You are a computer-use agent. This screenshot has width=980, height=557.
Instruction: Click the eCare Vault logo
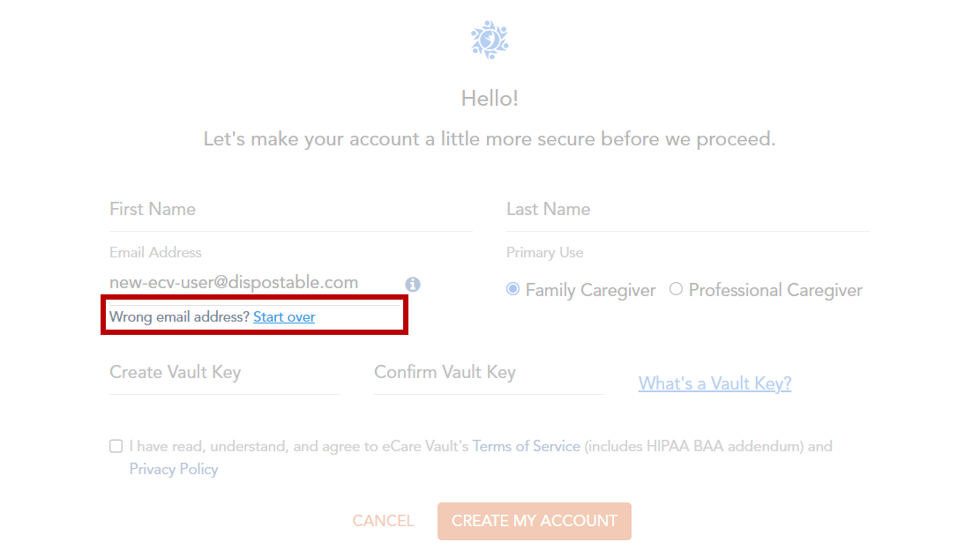pyautogui.click(x=490, y=41)
